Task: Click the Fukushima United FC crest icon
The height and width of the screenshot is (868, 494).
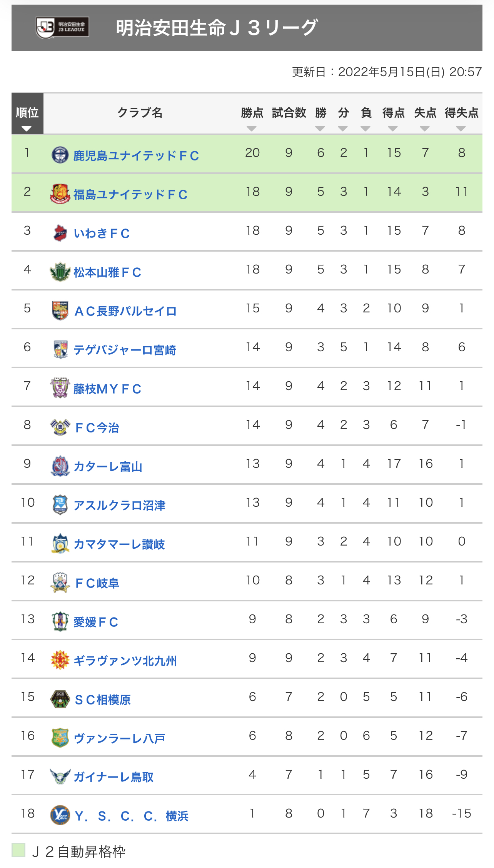Action: [60, 194]
